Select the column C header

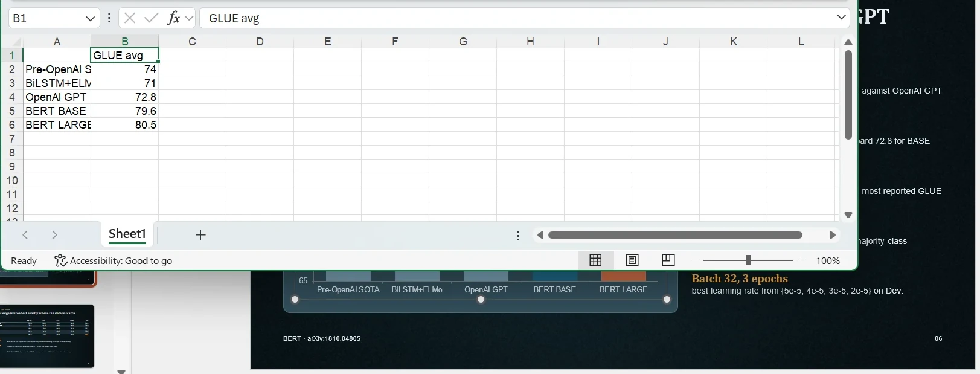pos(192,41)
